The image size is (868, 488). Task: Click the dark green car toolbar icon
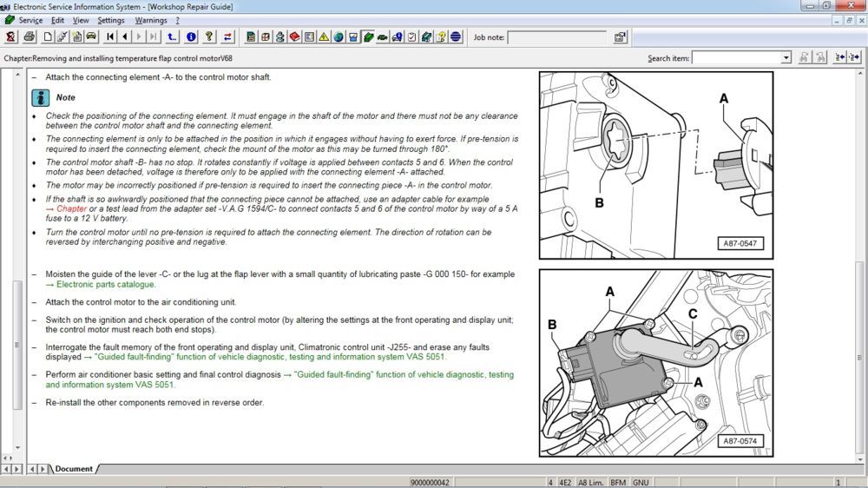coord(383,37)
